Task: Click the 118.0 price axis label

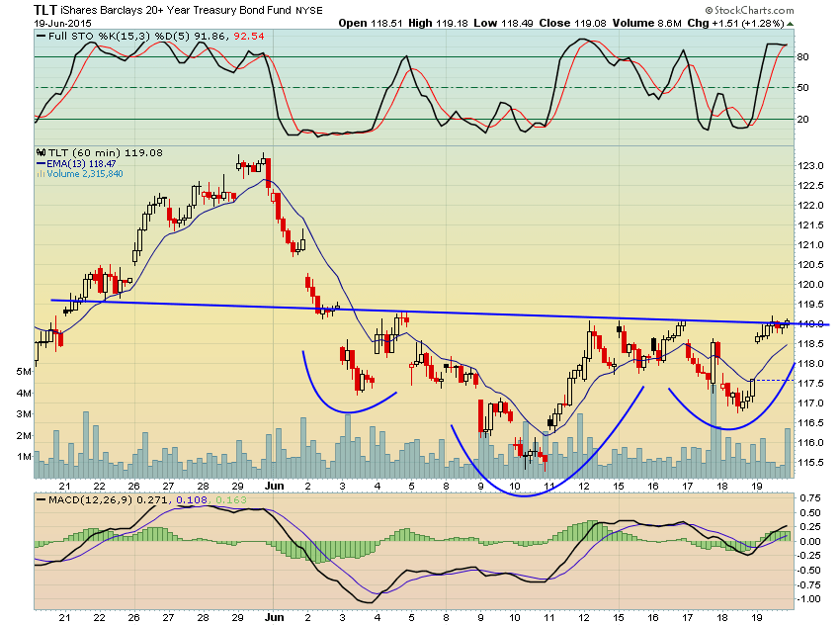Action: [x=810, y=363]
